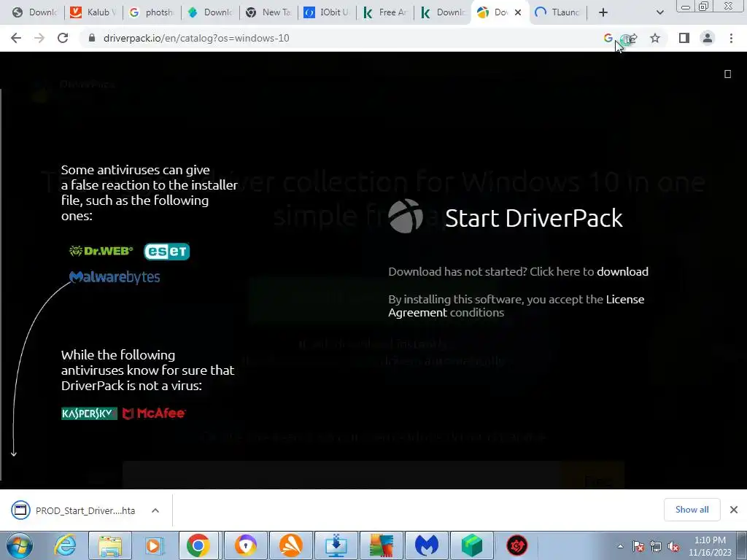This screenshot has height=560, width=747.
Task: Click the Google icon in address bar
Action: point(608,38)
